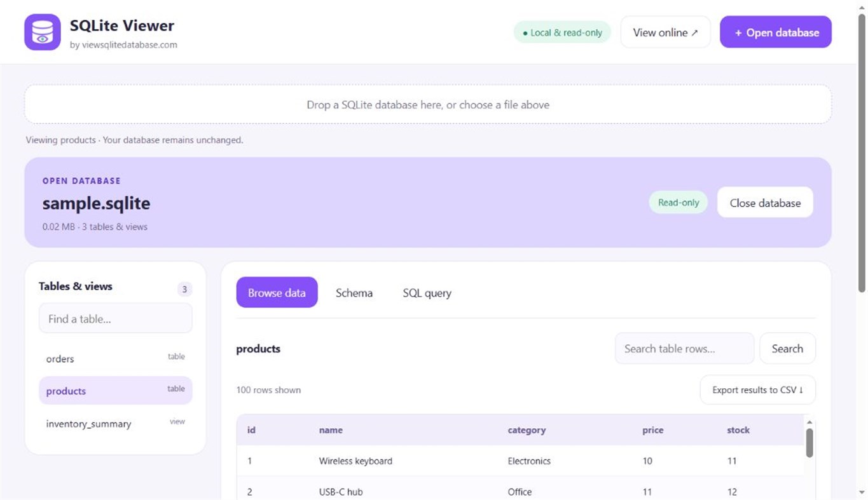868x500 pixels.
Task: Click the Search button
Action: [x=787, y=348]
